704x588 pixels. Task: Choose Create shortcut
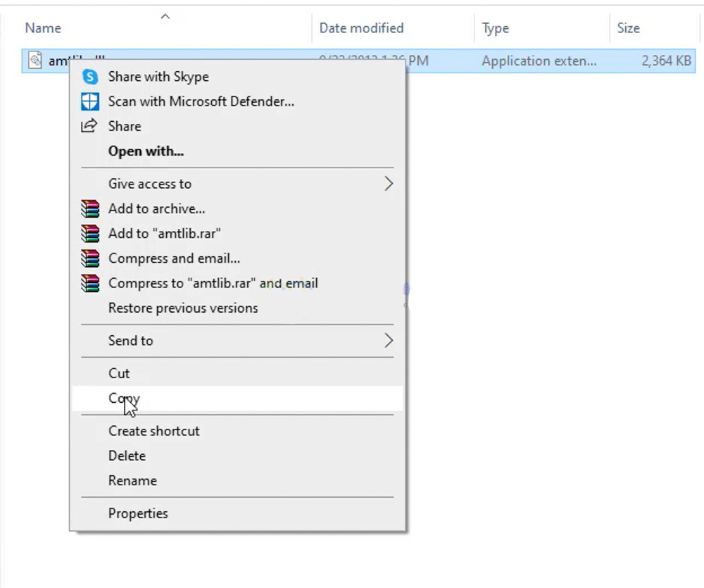coord(237,431)
